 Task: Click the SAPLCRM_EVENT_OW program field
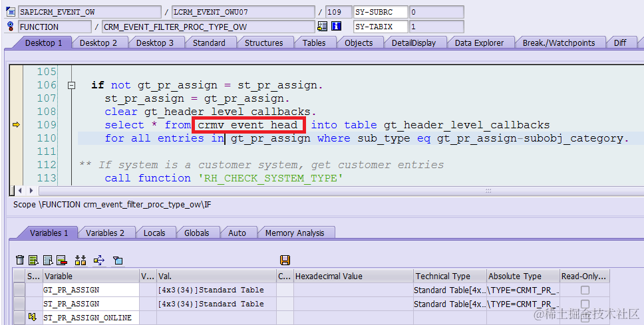(x=90, y=12)
